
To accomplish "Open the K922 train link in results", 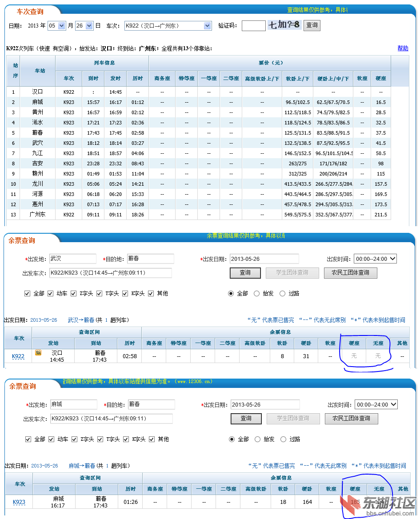I will tap(18, 356).
